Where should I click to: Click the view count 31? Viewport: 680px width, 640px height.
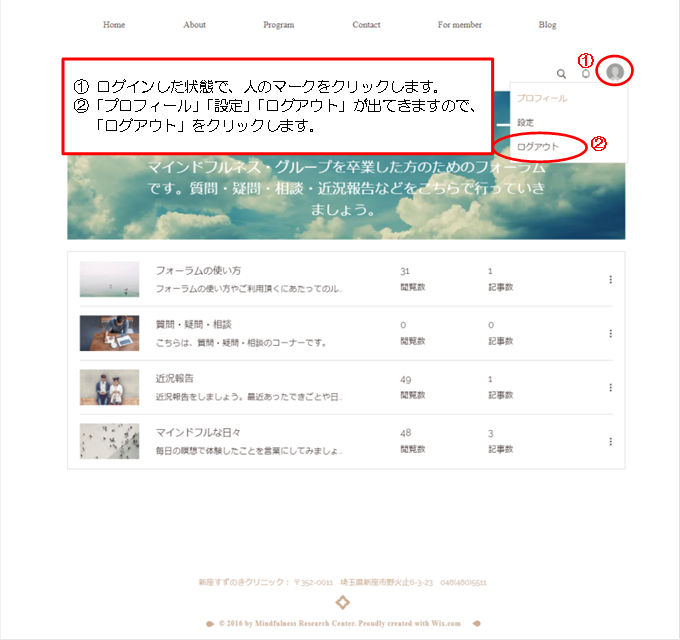(405, 271)
